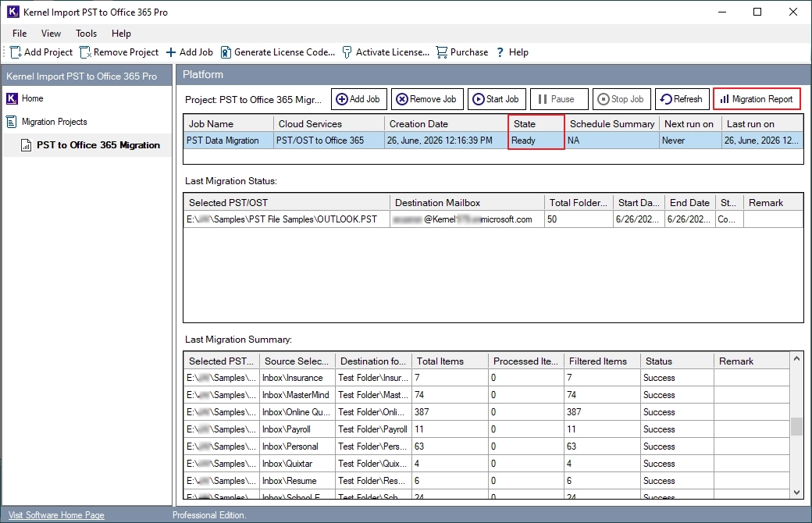Click the Selected PST/OST column header
Image resolution: width=812 pixels, height=523 pixels.
click(x=287, y=202)
